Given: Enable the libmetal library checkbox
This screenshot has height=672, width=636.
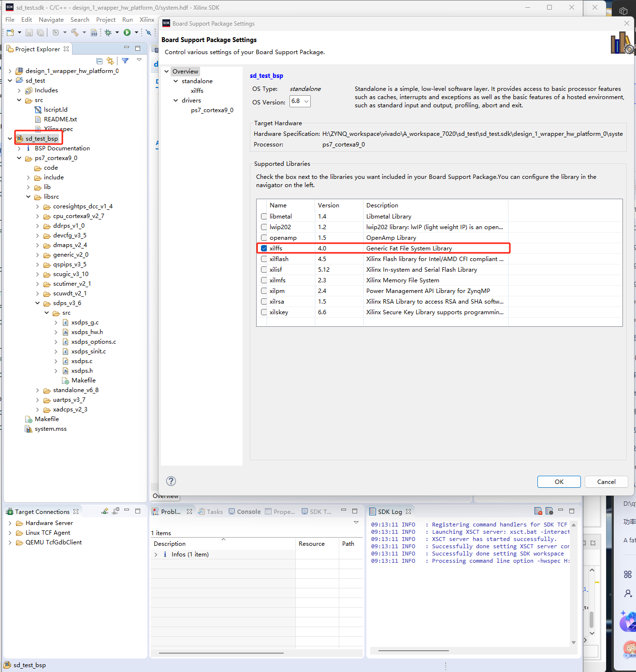Looking at the screenshot, I should (x=264, y=217).
